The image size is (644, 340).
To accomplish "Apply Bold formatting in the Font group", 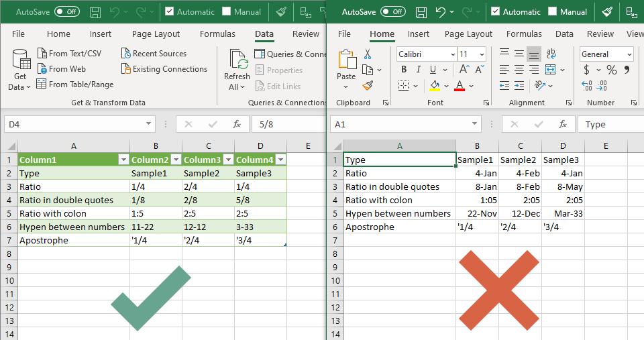I will [x=404, y=70].
